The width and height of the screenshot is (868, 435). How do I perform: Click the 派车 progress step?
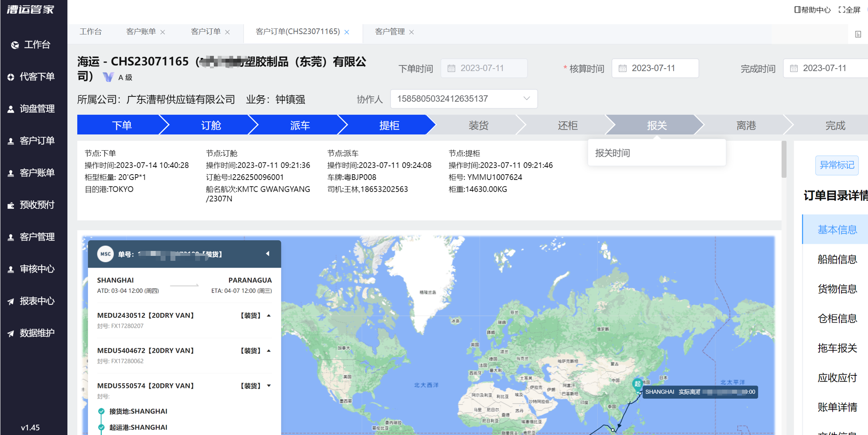click(300, 125)
